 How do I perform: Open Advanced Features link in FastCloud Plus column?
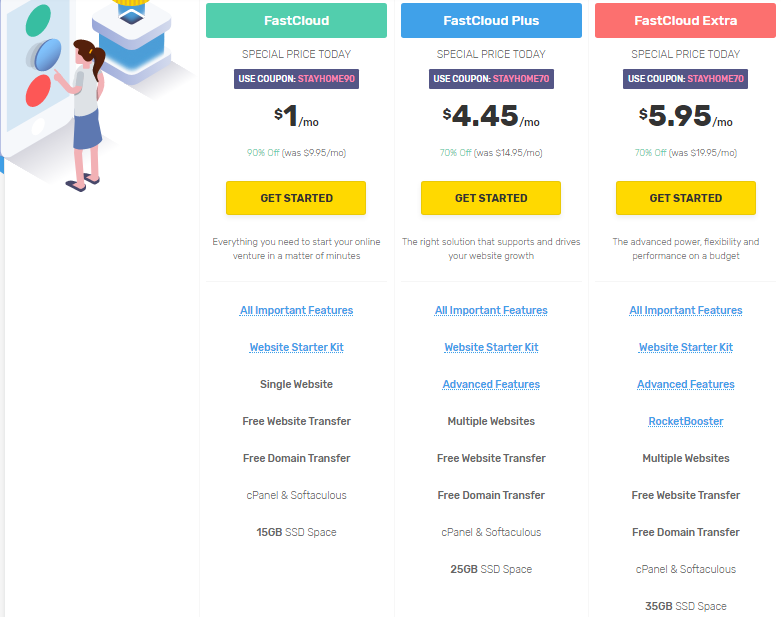pyautogui.click(x=491, y=384)
